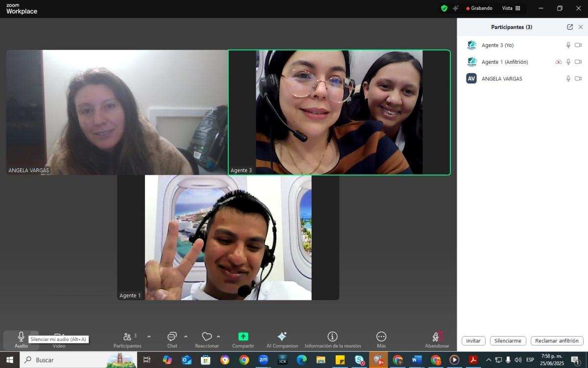The height and width of the screenshot is (368, 588).
Task: Open the AI Companion sparkle icon
Action: 282,337
